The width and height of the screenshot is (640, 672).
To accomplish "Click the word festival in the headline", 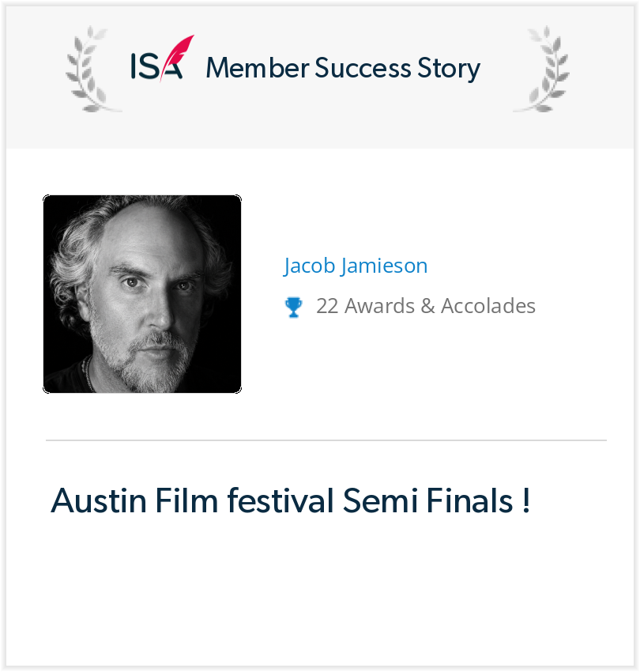I will click(x=280, y=500).
